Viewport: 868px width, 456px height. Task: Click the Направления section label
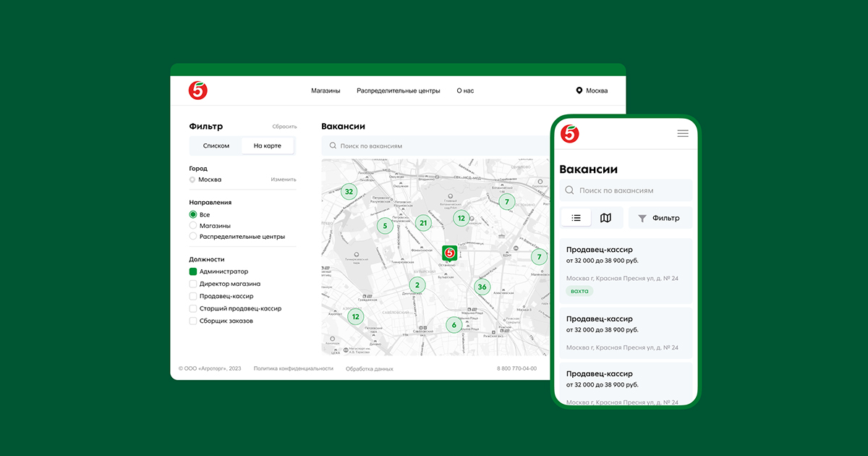coord(210,203)
